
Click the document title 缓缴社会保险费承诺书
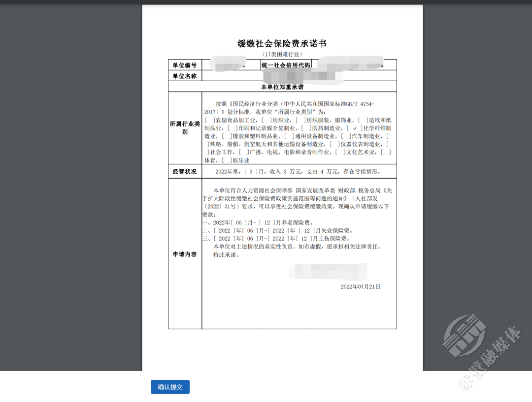(x=282, y=44)
